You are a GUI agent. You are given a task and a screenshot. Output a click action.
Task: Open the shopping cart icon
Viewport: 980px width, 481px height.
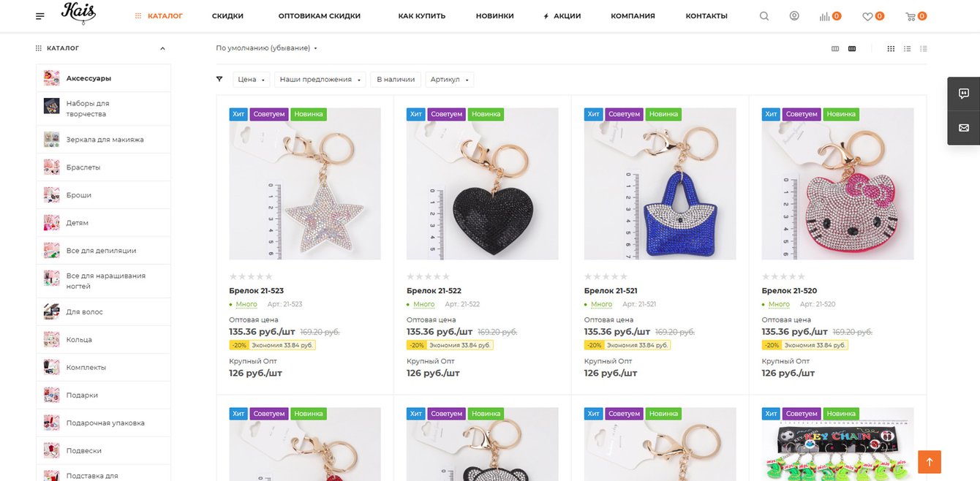click(x=911, y=16)
